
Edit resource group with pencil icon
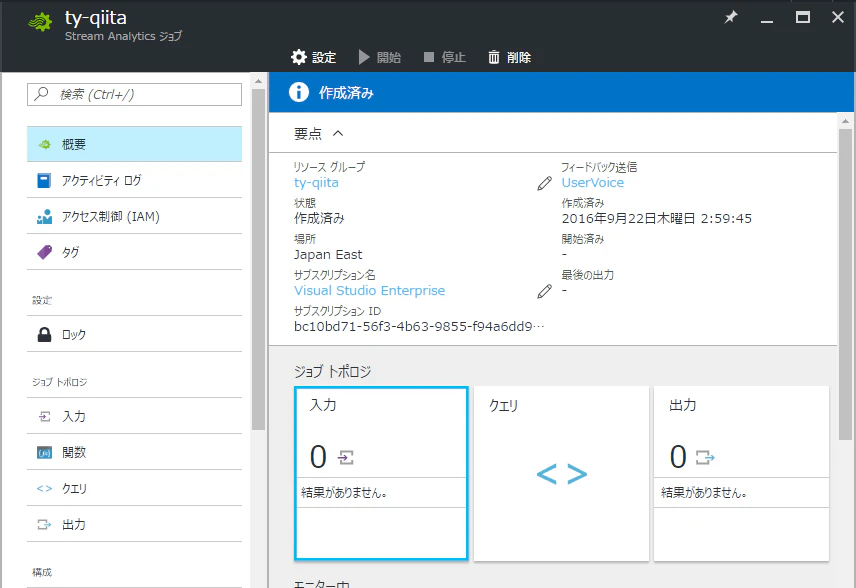[544, 183]
